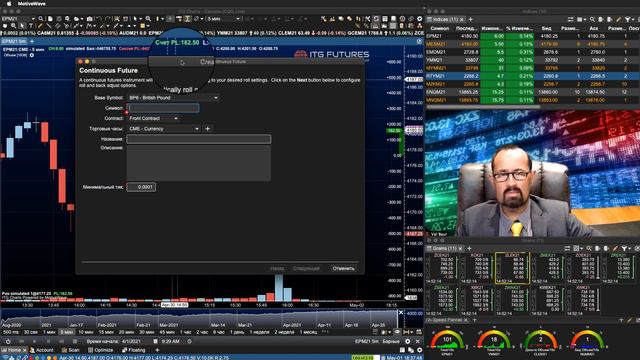The image size is (640, 360).
Task: Click the camera screenshot icon in chart toolbar
Action: (89, 19)
